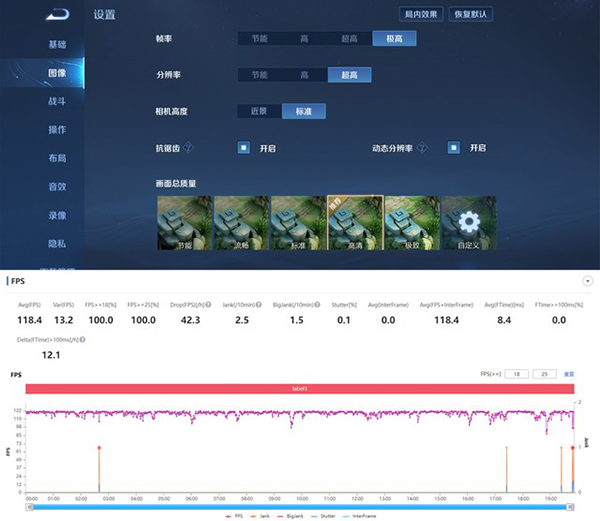Viewport: 600px width, 521px height.
Task: Open the 动态分辨率 help question-mark icon
Action: pyautogui.click(x=422, y=148)
